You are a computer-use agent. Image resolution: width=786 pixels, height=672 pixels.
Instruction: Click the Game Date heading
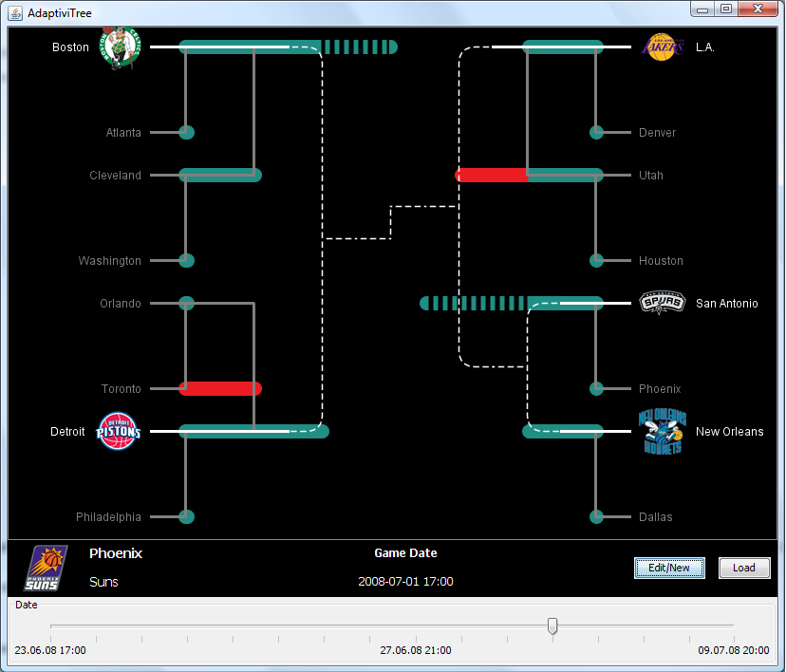pyautogui.click(x=405, y=552)
